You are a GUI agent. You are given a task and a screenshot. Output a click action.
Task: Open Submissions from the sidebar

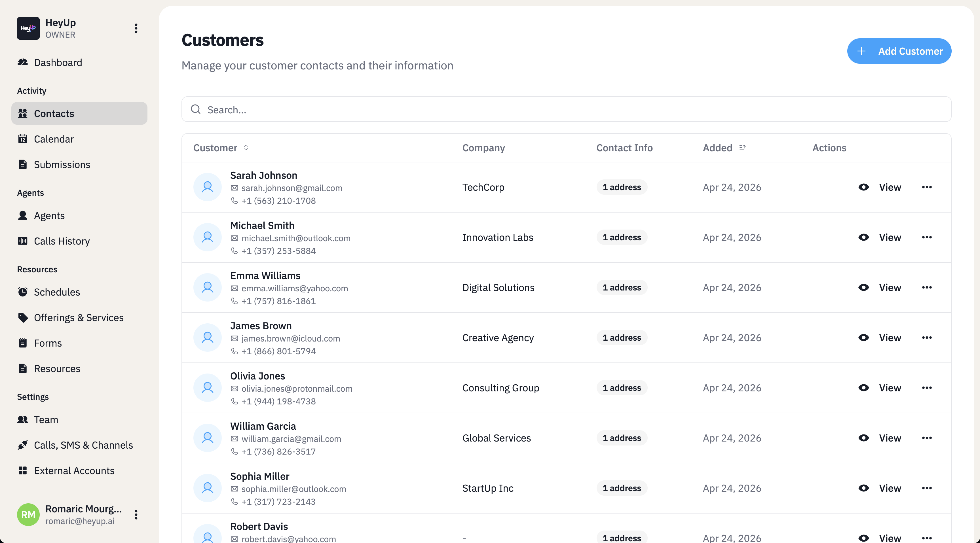tap(62, 164)
